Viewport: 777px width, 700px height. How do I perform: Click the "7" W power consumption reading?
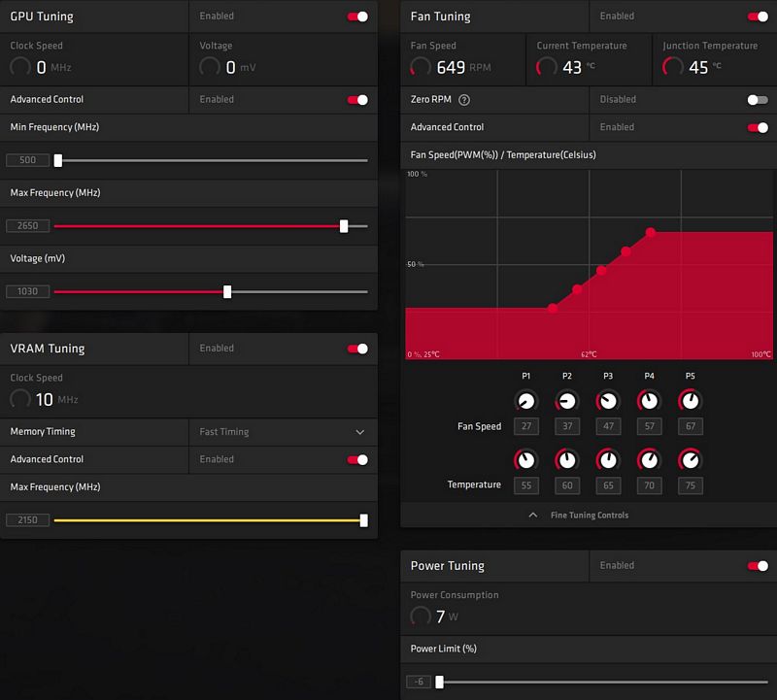tap(441, 617)
